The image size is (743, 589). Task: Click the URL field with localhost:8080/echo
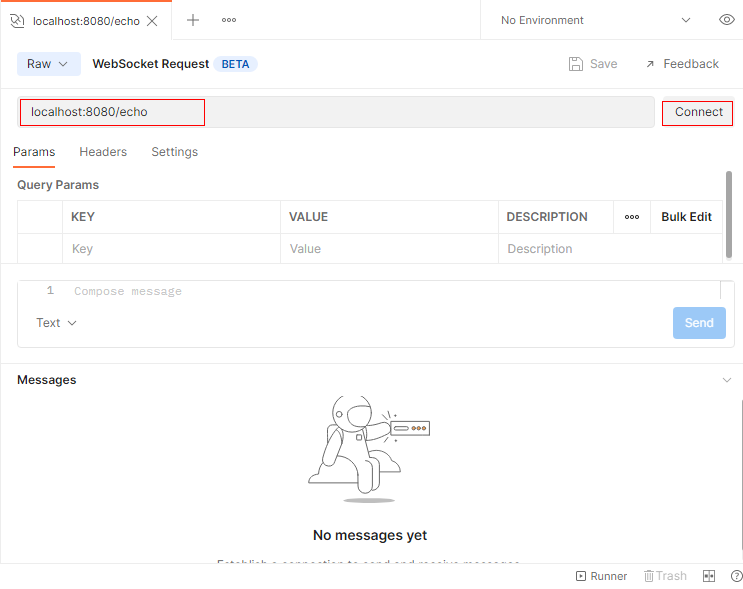(335, 112)
